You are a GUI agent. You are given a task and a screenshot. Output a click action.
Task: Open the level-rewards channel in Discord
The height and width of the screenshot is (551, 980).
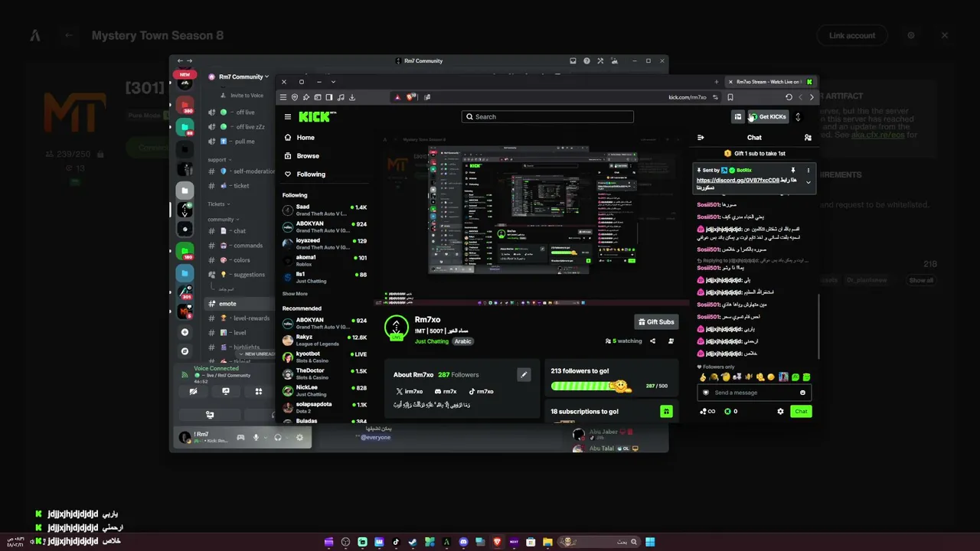239,318
